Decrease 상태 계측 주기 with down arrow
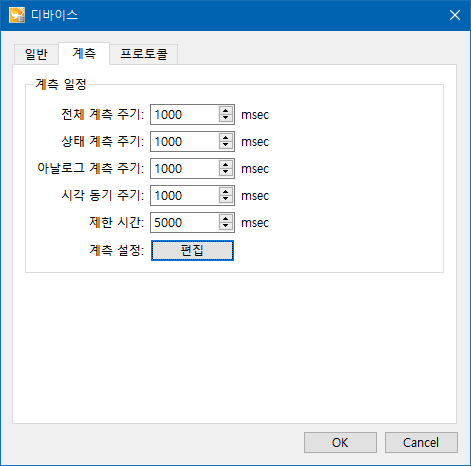471x466 pixels. point(226,145)
